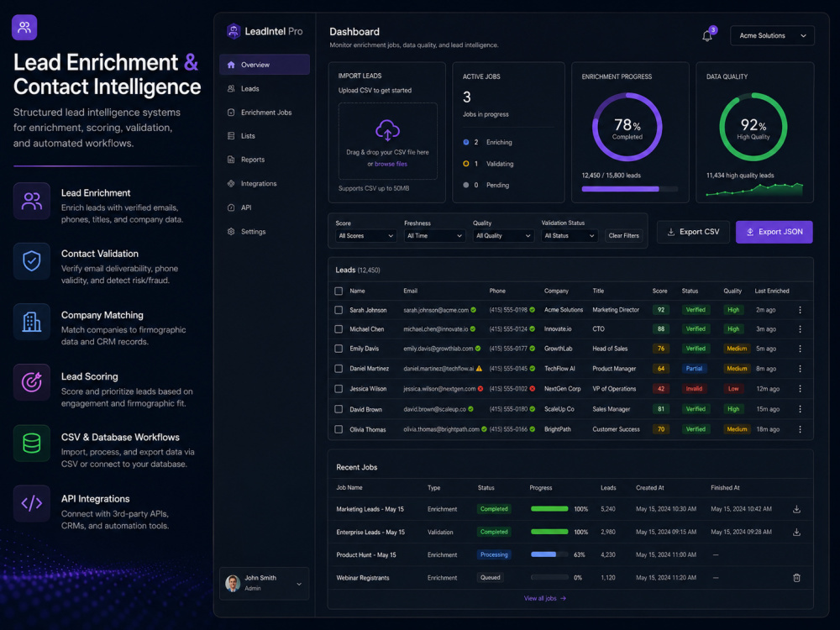840x630 pixels.
Task: Open the API sidebar item
Action: coord(264,207)
